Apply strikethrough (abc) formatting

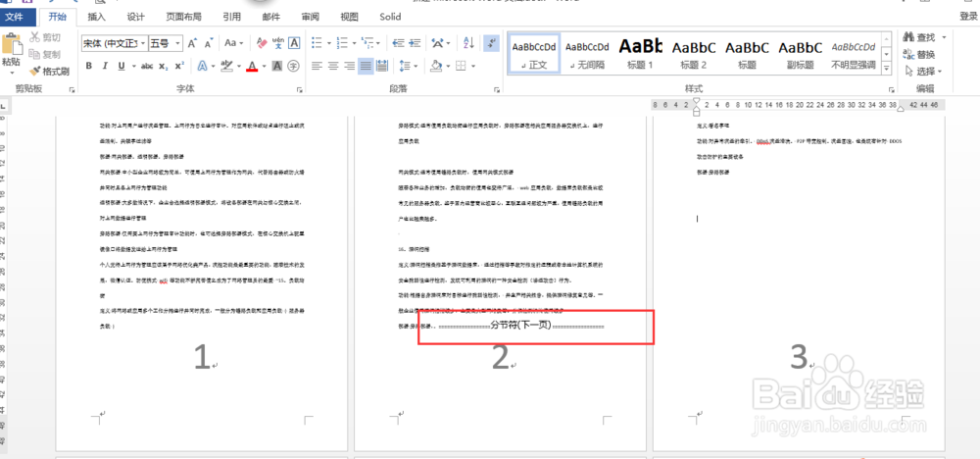pos(147,66)
